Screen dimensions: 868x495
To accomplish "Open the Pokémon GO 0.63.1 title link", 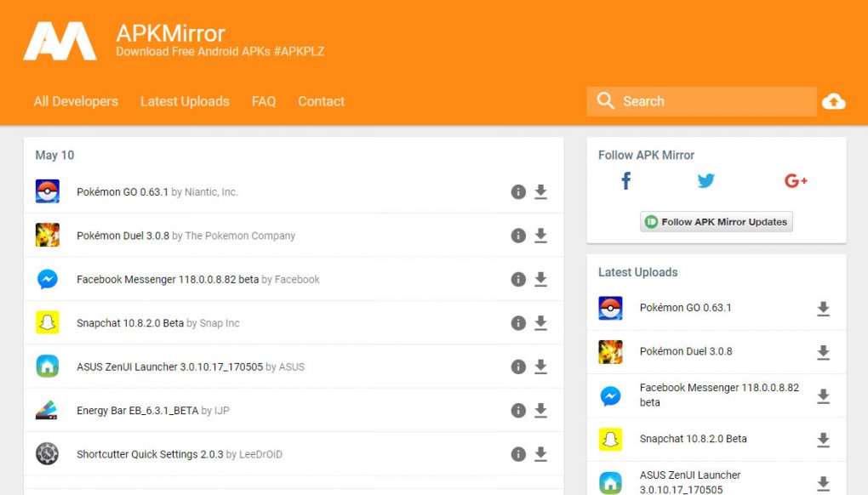I will pyautogui.click(x=123, y=192).
